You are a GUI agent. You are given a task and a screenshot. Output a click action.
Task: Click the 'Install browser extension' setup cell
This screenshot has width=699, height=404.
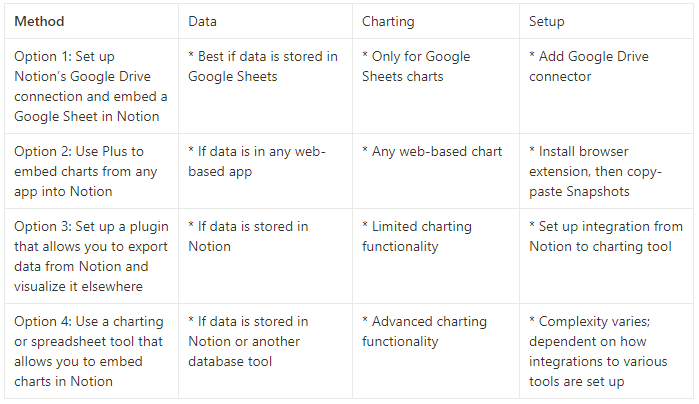tap(606, 171)
